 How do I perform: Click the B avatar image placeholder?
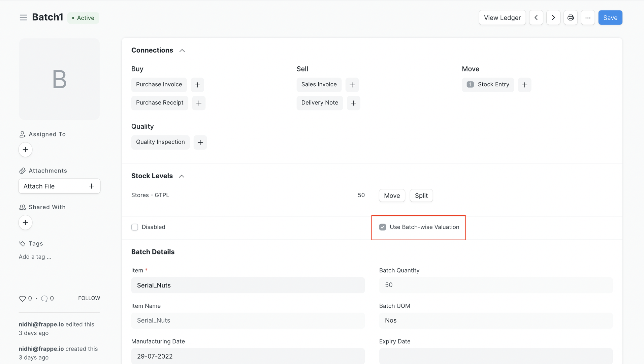click(x=59, y=79)
